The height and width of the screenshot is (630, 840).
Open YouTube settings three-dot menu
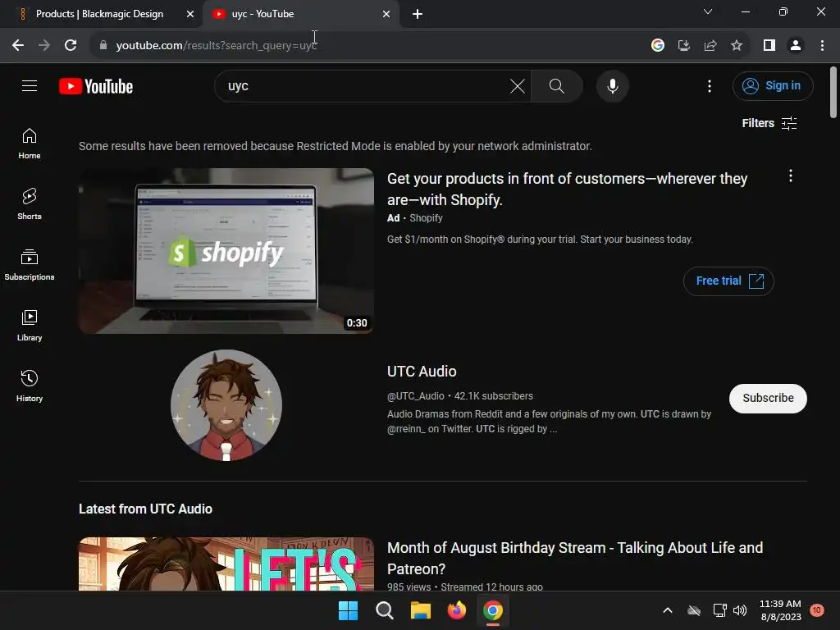(710, 85)
